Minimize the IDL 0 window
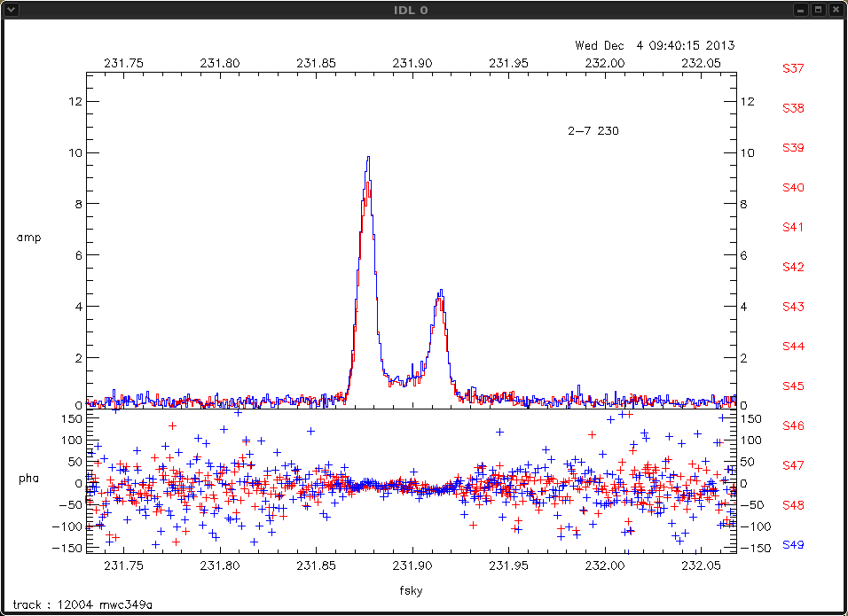 pos(800,10)
